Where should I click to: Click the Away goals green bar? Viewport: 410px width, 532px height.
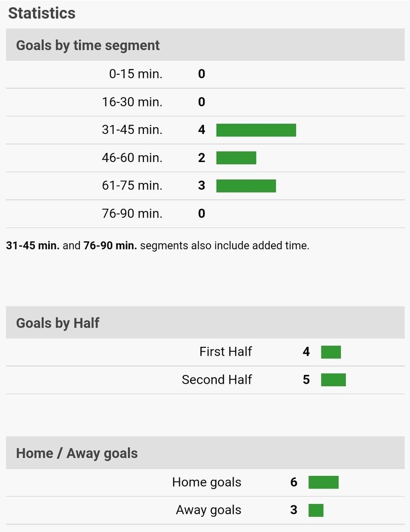316,510
